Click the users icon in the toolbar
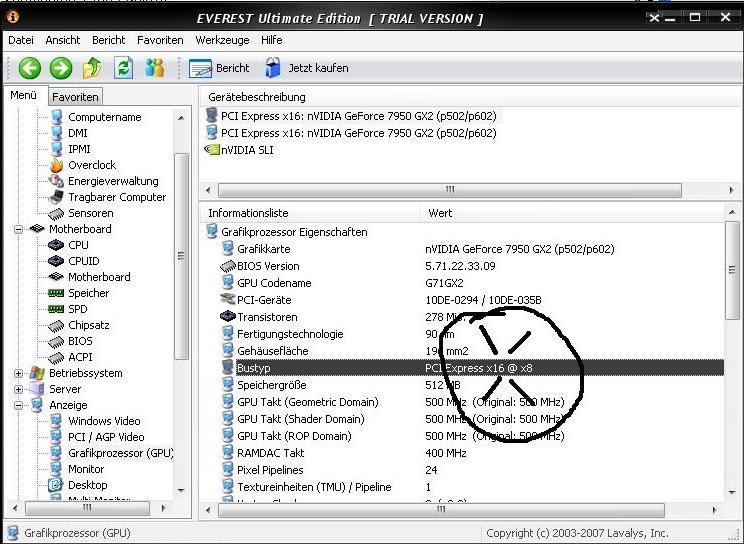This screenshot has width=744, height=544. point(155,68)
